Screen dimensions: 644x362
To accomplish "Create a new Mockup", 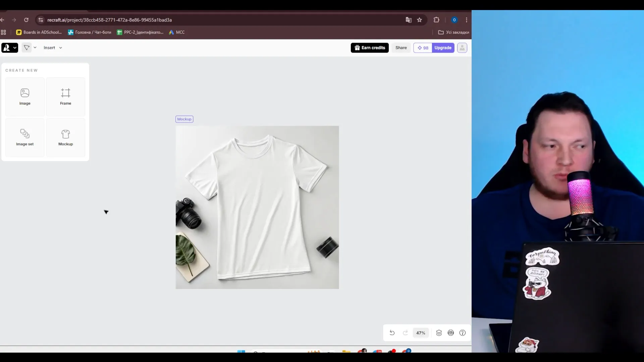I will point(65,137).
